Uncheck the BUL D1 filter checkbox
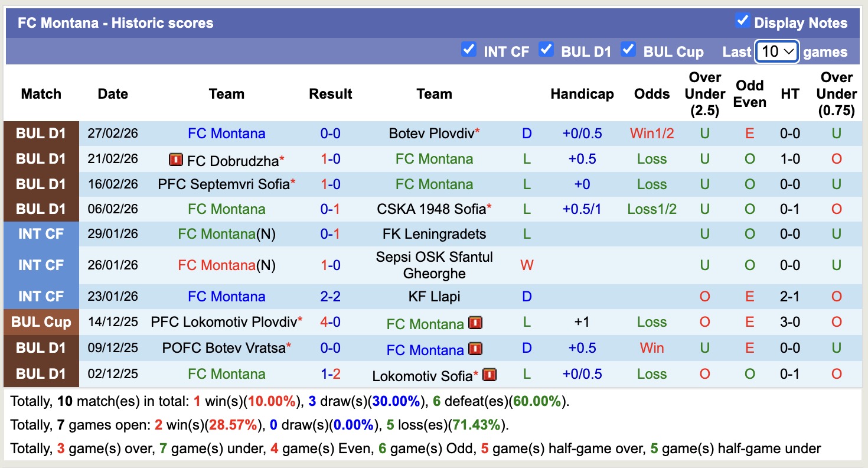 tap(546, 50)
